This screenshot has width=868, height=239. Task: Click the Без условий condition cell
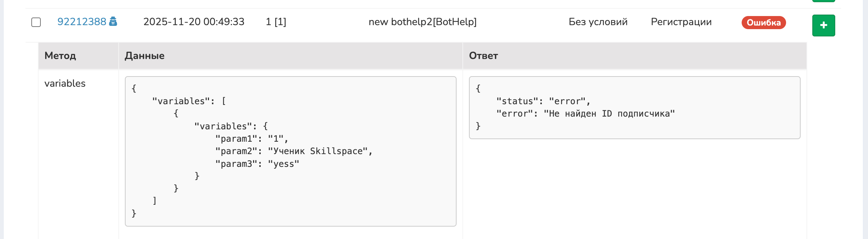point(598,22)
